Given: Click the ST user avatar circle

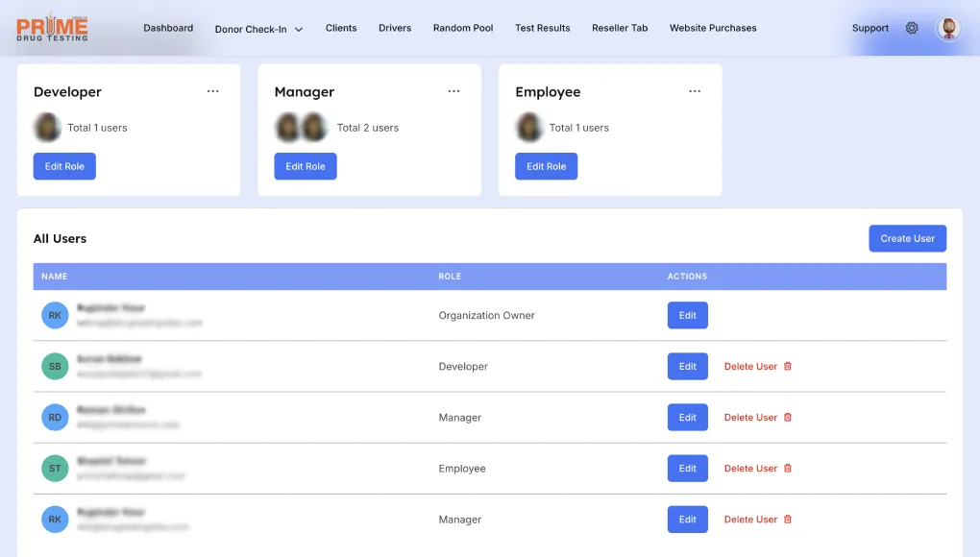Looking at the screenshot, I should [55, 469].
